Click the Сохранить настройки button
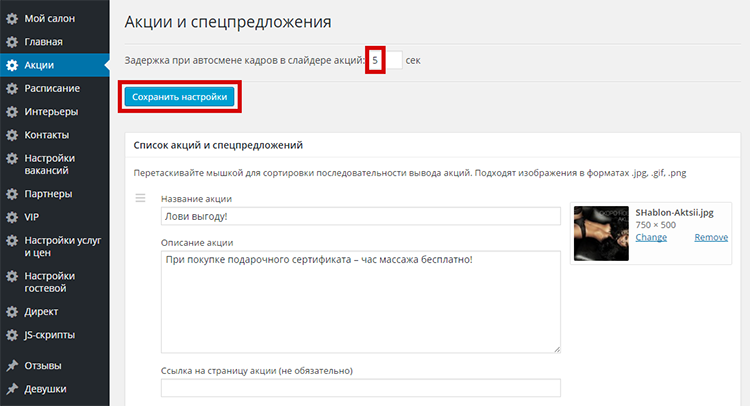The image size is (750, 406). click(179, 97)
